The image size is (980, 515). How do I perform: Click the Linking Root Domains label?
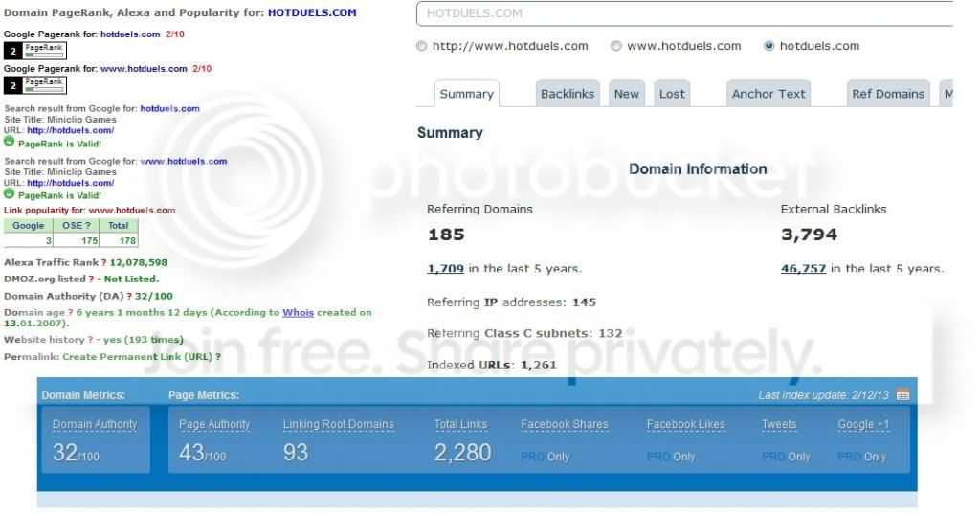338,424
